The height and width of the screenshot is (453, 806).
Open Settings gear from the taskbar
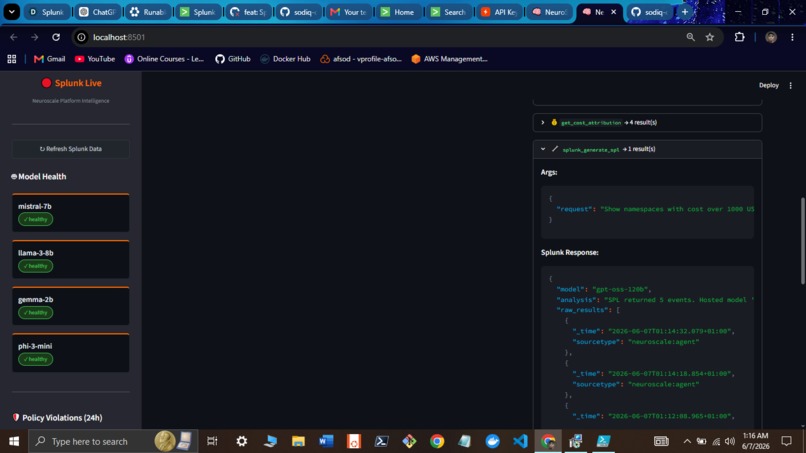(x=242, y=441)
